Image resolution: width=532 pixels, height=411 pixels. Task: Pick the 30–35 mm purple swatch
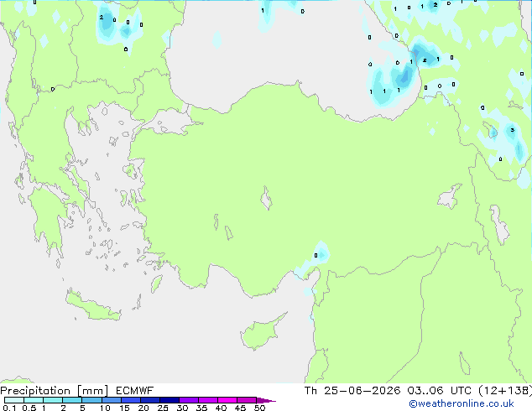(x=189, y=400)
